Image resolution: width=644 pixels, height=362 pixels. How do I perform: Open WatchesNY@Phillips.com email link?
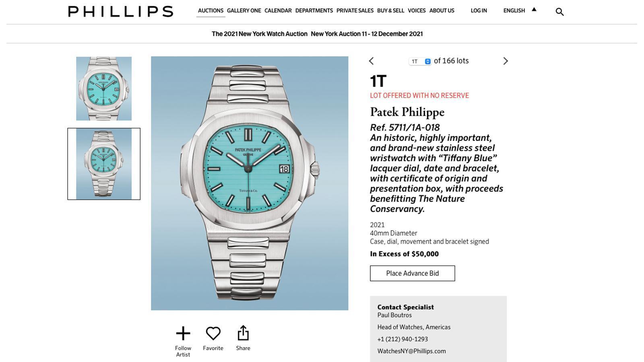(411, 351)
